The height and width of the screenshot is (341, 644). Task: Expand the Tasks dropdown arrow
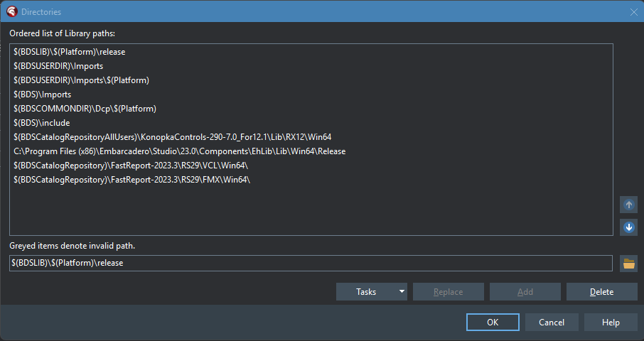[402, 291]
